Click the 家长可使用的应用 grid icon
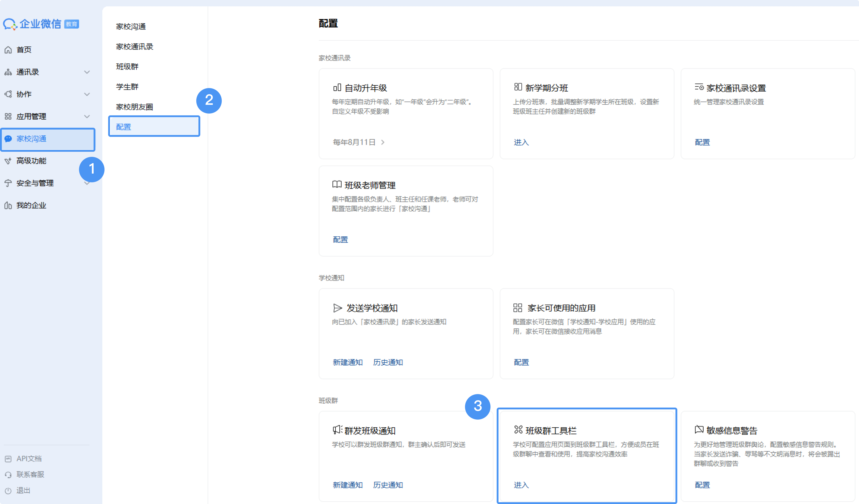 click(x=518, y=308)
